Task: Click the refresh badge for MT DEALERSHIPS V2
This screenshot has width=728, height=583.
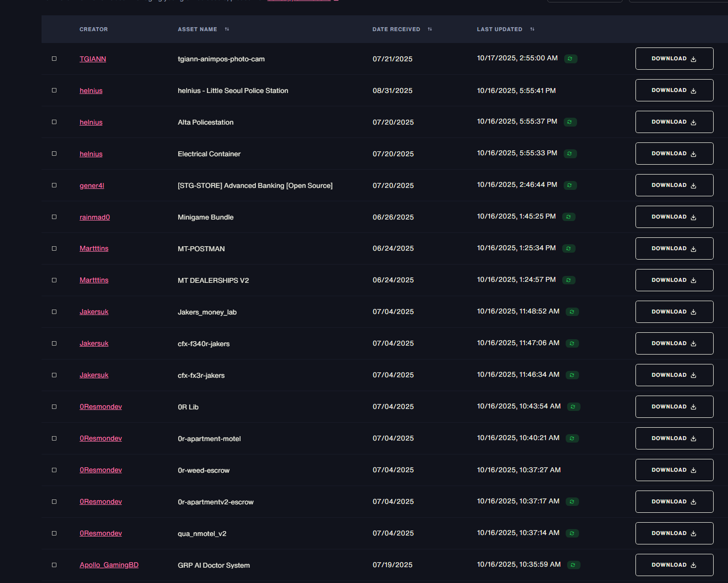Action: point(569,280)
